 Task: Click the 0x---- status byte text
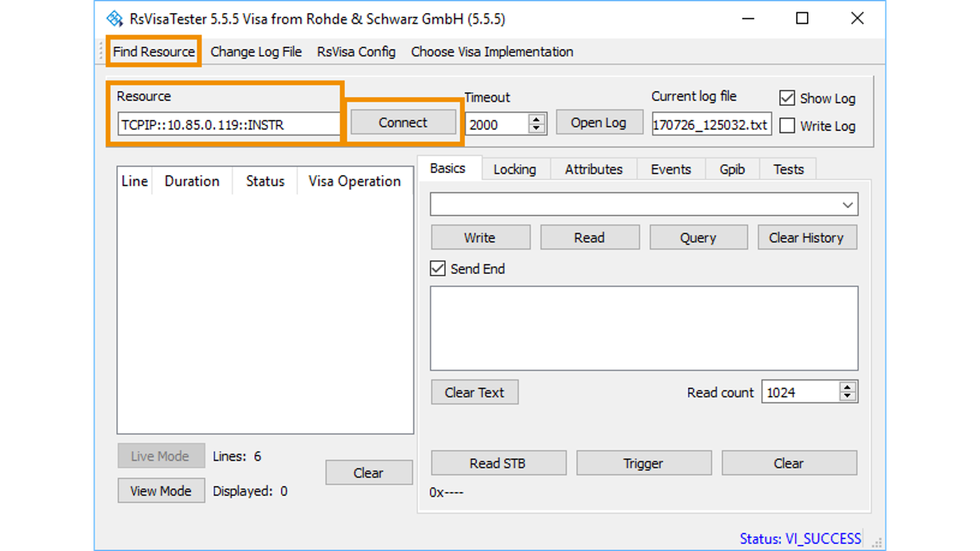(x=446, y=492)
